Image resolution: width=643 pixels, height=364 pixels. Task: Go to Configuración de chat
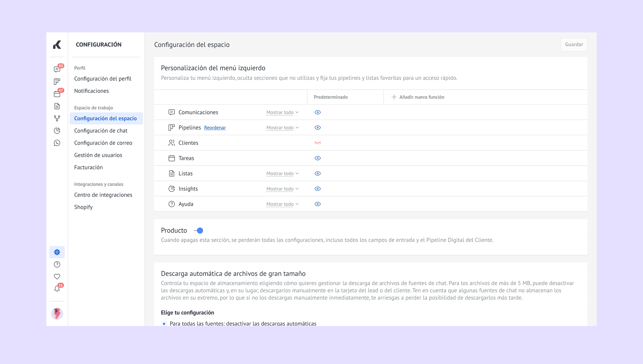[x=101, y=130]
